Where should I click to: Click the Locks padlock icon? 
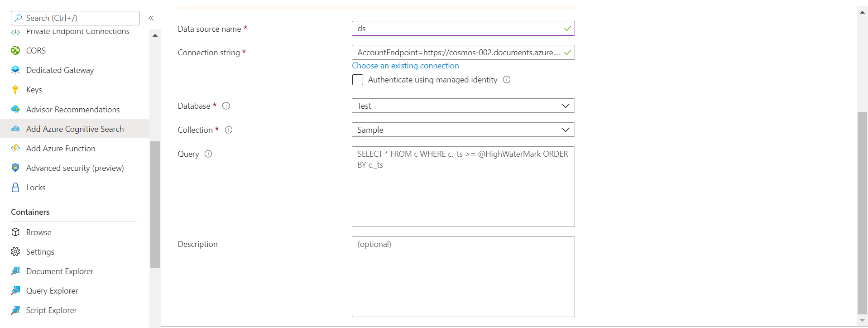pyautogui.click(x=15, y=188)
